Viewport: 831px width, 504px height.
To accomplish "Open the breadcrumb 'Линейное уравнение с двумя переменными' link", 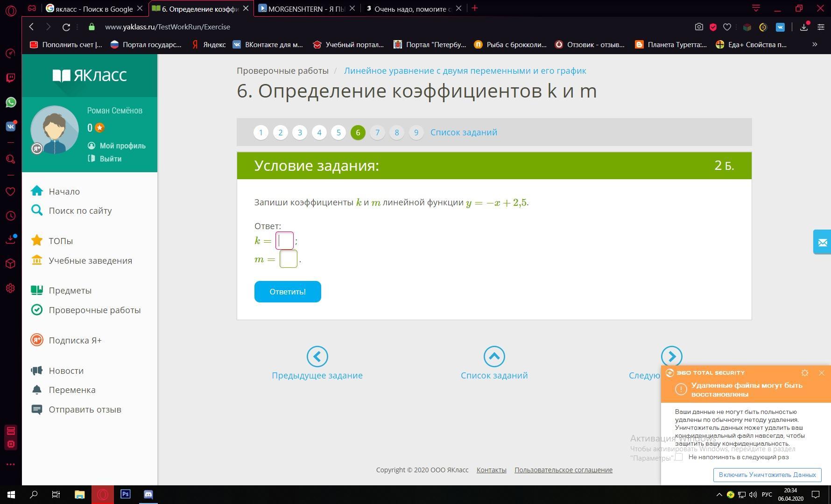I will [465, 71].
